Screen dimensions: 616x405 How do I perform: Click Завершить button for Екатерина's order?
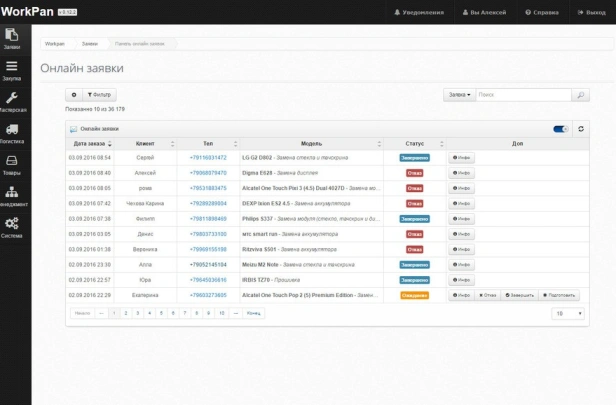(519, 295)
